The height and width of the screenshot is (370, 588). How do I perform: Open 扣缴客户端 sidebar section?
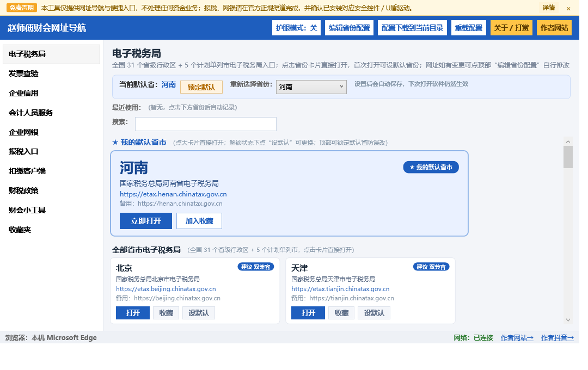(51, 171)
